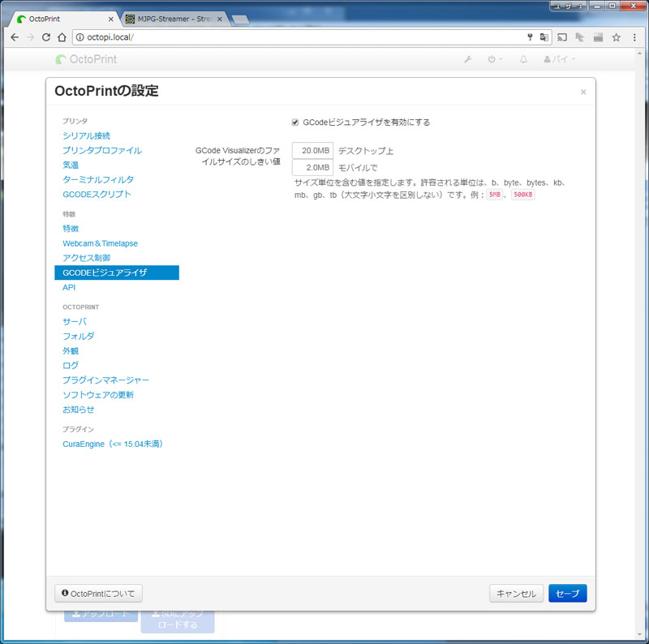The image size is (649, 644).
Task: View site info icon in address bar
Action: tap(80, 37)
